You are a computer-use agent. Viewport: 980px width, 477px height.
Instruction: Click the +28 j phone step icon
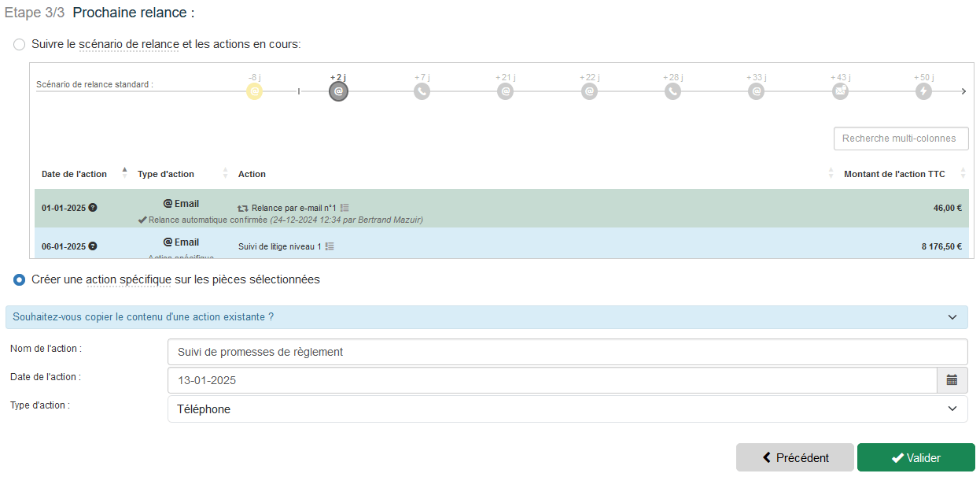coord(672,91)
